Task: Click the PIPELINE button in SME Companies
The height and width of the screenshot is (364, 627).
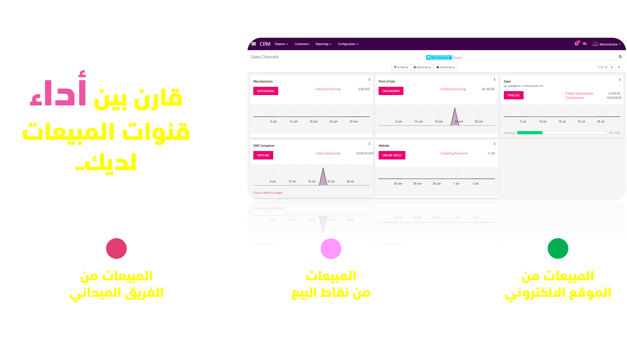Action: (x=263, y=155)
